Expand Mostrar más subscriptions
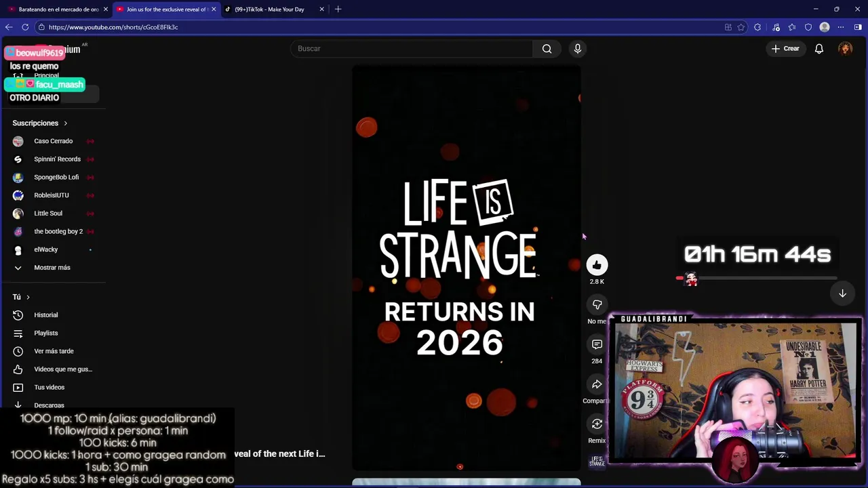 [x=53, y=268]
